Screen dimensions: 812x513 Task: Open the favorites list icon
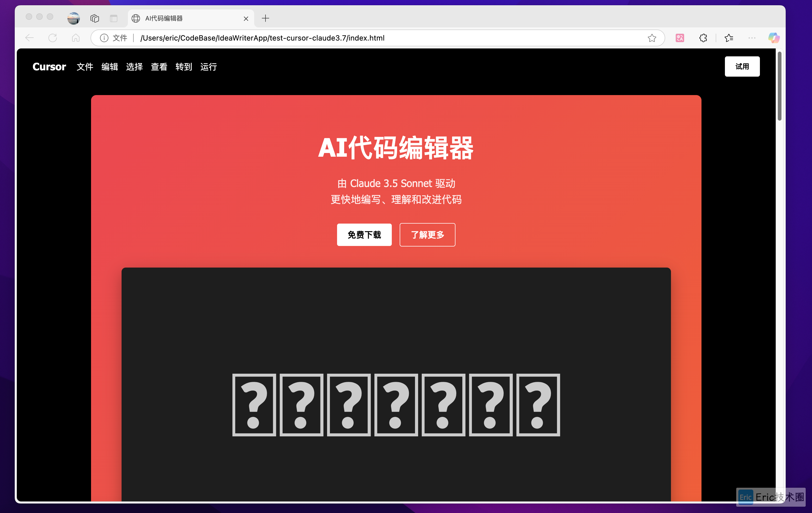click(729, 38)
